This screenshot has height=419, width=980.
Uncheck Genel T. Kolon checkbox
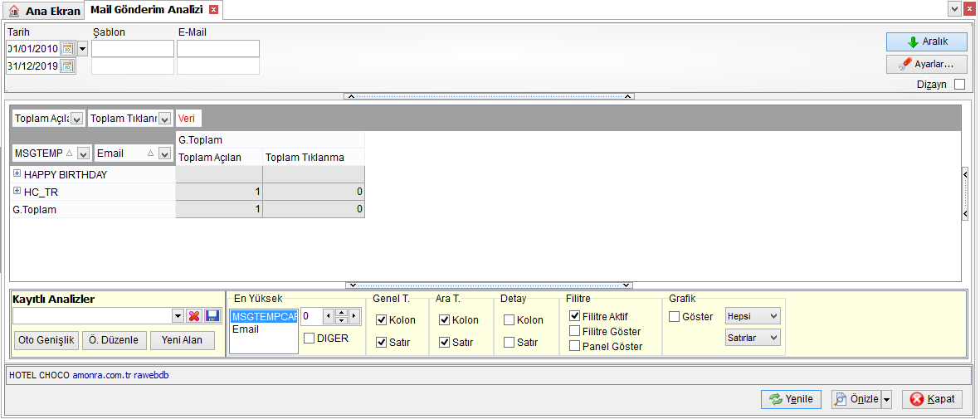[381, 320]
